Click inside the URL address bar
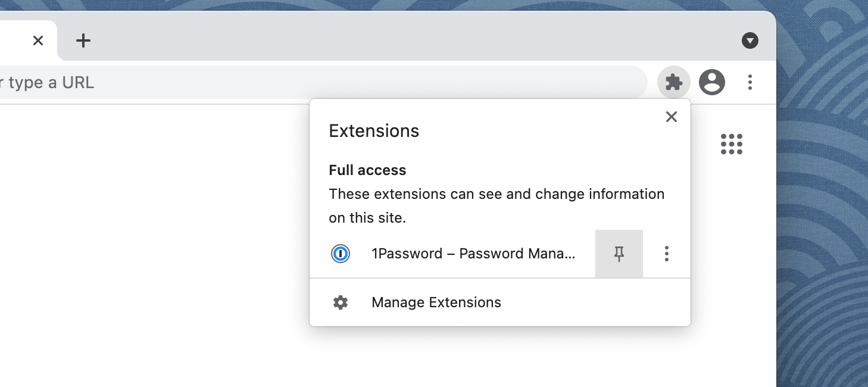Viewport: 868px width, 387px height. coord(298,82)
